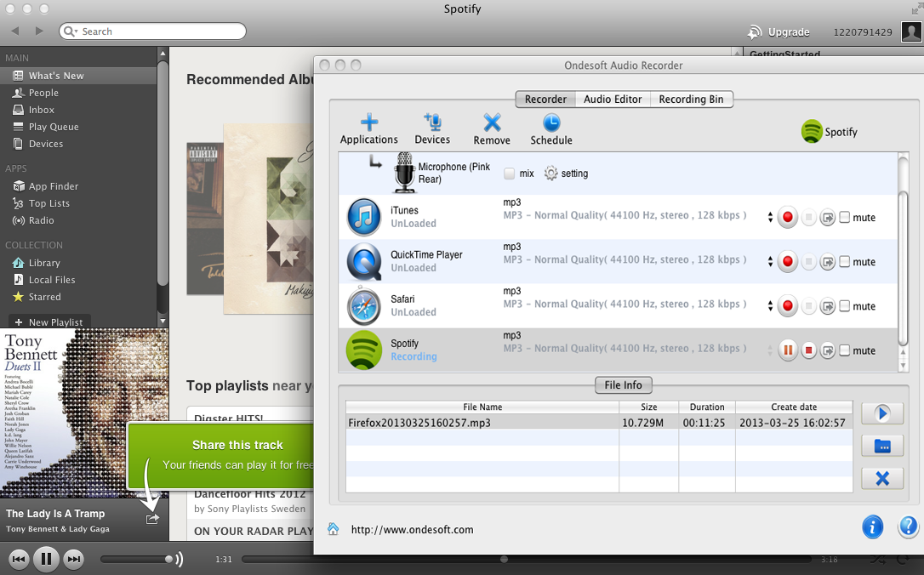Mute Spotify in recorder list

(844, 350)
